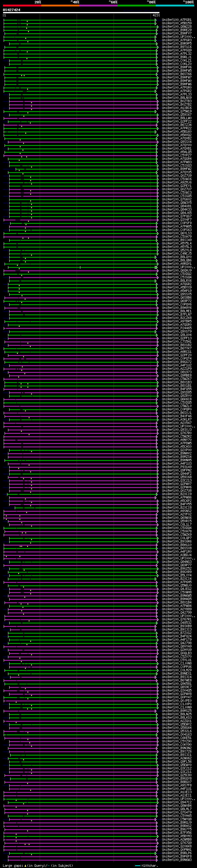Click the purple ~60% identity legend bar

pos(99,6)
